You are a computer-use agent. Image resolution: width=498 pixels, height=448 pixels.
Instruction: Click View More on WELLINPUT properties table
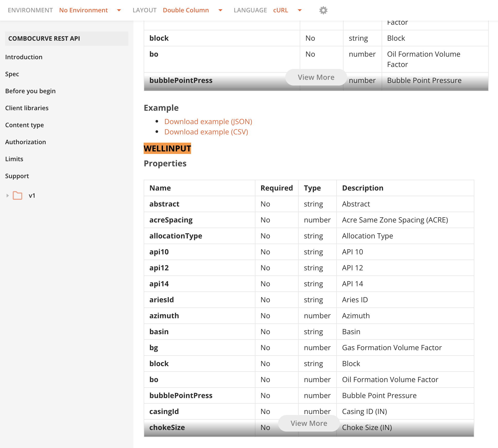(309, 423)
